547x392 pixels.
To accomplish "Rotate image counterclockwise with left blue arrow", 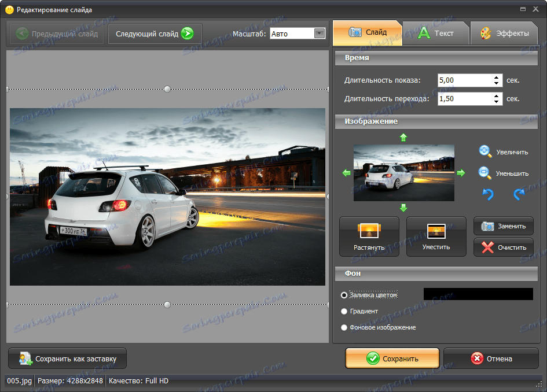I will point(488,194).
